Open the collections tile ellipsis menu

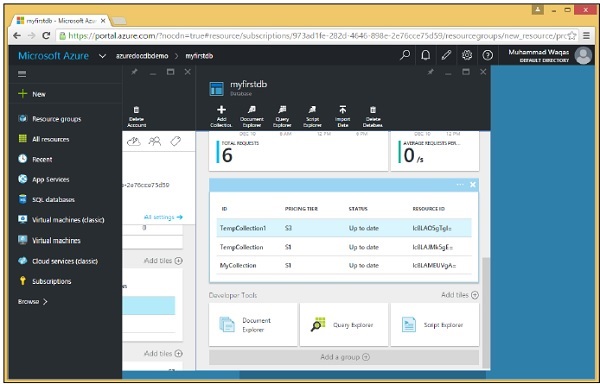pyautogui.click(x=460, y=185)
